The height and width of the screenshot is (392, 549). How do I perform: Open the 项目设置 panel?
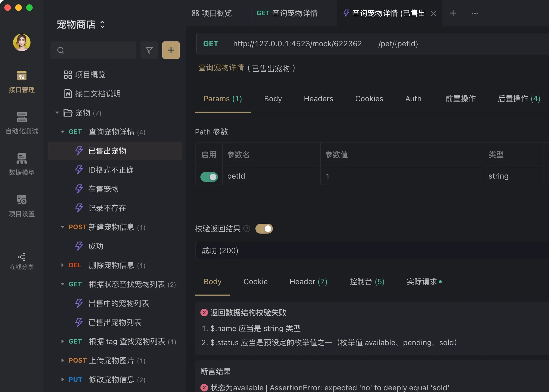click(21, 206)
